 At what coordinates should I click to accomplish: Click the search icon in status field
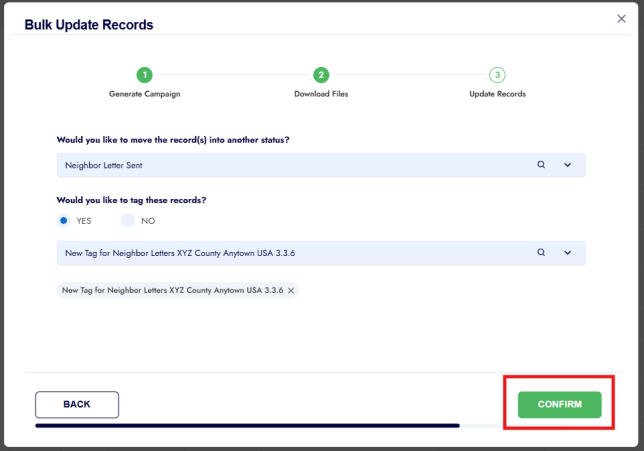coord(541,165)
